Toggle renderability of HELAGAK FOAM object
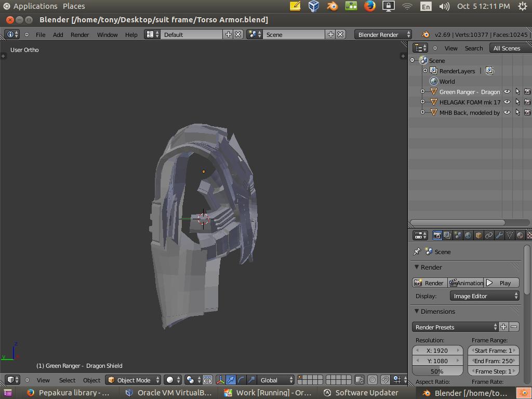 point(528,102)
